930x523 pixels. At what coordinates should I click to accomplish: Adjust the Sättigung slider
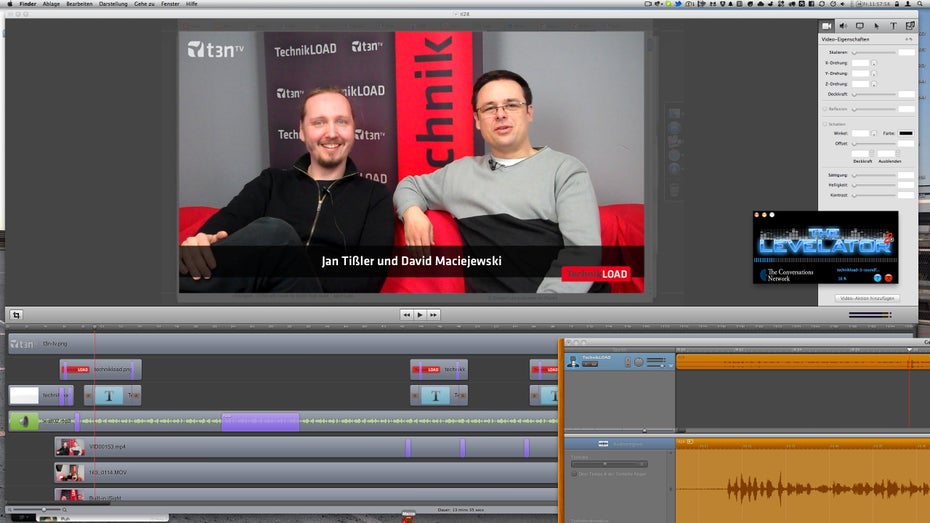tap(874, 175)
